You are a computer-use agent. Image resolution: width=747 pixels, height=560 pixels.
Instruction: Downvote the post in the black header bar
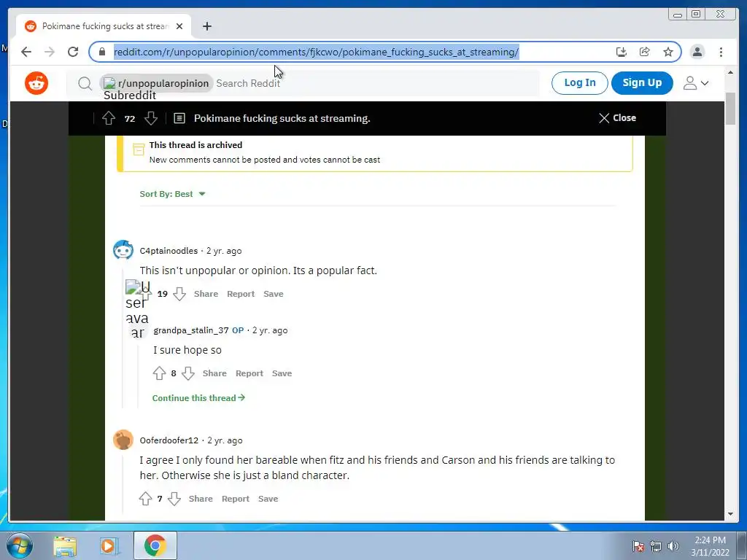151,118
